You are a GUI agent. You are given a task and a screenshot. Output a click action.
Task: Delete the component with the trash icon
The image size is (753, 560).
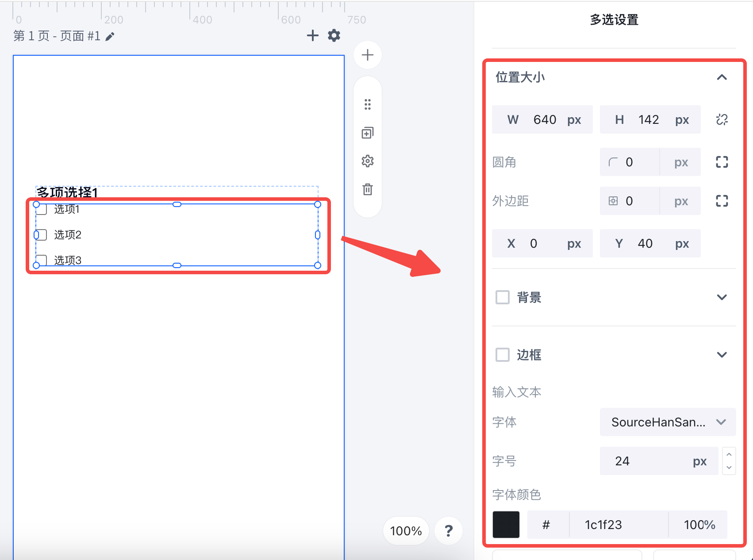point(368,189)
